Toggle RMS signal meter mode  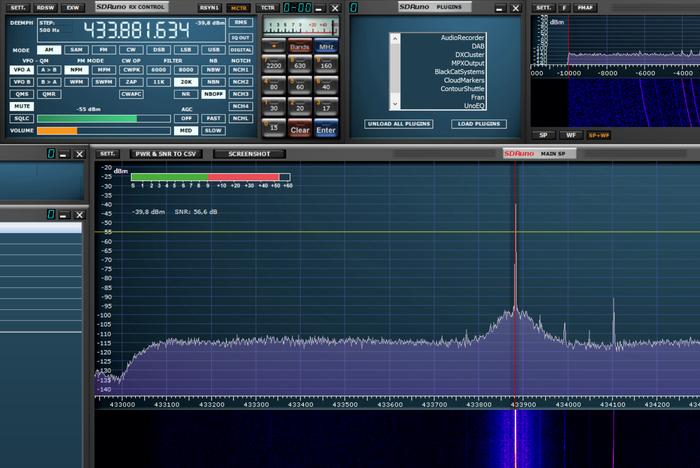coord(241,22)
